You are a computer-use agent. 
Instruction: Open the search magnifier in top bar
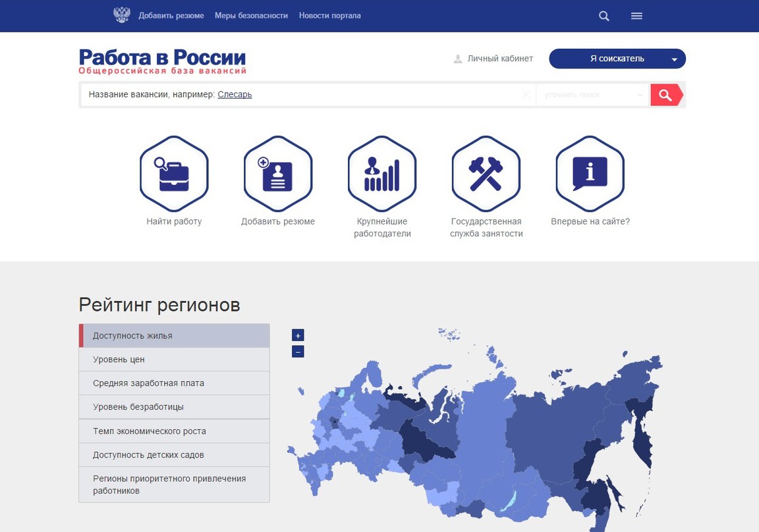(x=604, y=16)
